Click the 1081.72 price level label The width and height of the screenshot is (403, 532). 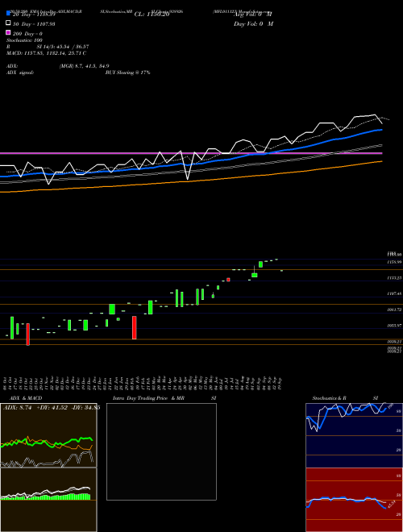tap(394, 310)
